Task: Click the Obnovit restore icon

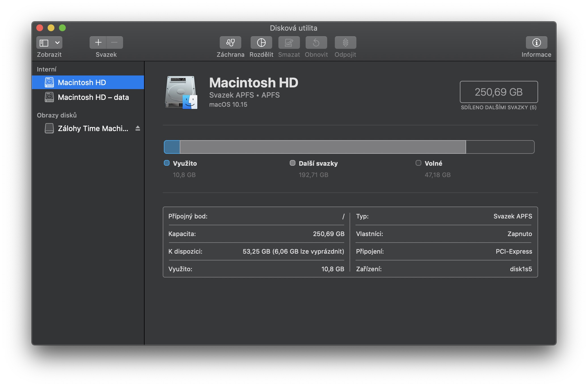Action: (316, 43)
